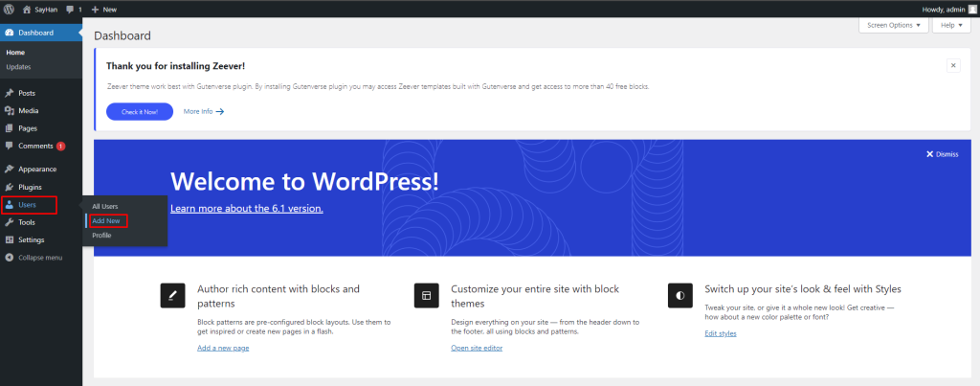
Task: Click the Plugins plug icon
Action: [10, 187]
